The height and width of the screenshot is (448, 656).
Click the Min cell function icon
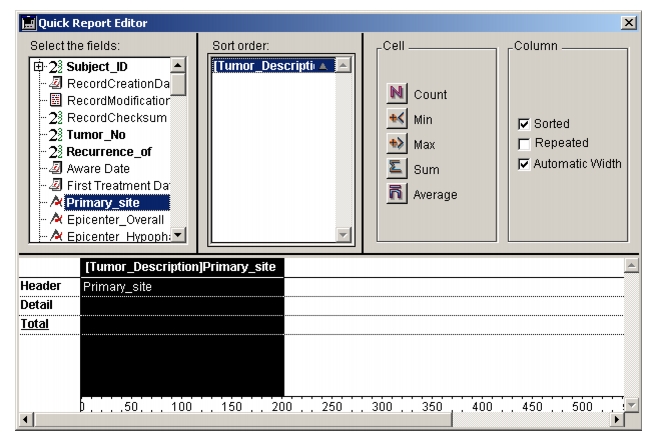396,120
